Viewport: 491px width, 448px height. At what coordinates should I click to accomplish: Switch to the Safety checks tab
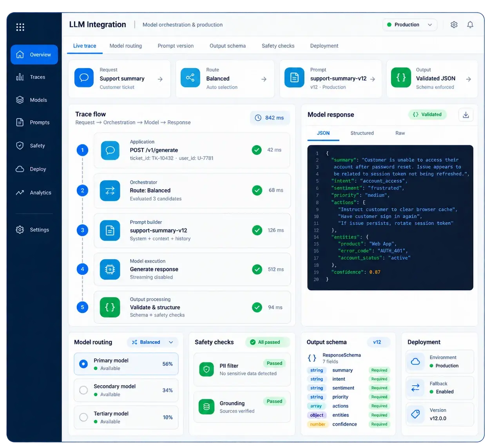coord(278,46)
